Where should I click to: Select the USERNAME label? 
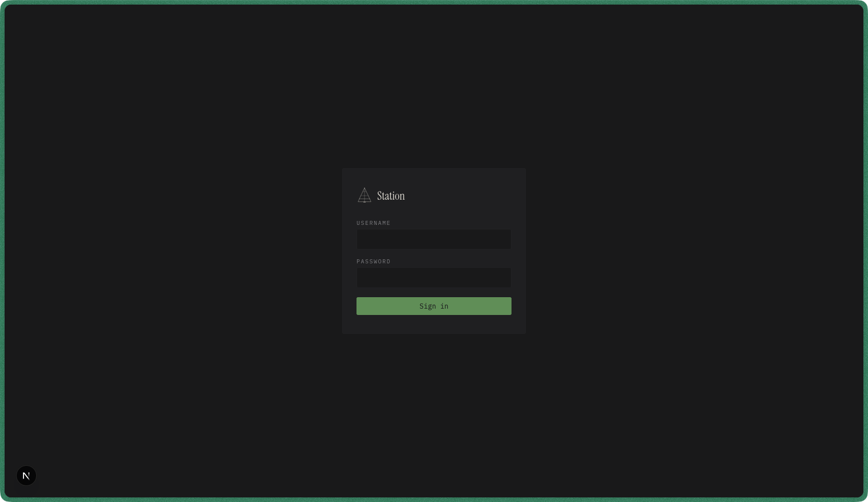tap(373, 223)
